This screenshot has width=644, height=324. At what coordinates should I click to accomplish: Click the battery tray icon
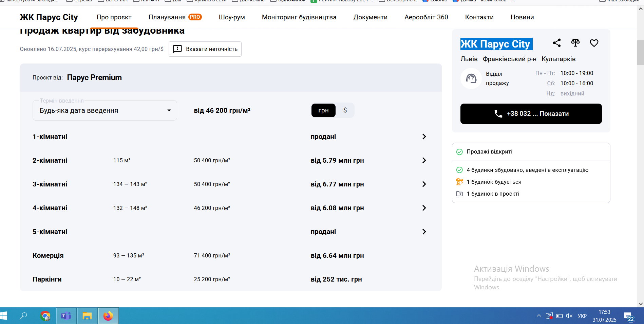(560, 316)
